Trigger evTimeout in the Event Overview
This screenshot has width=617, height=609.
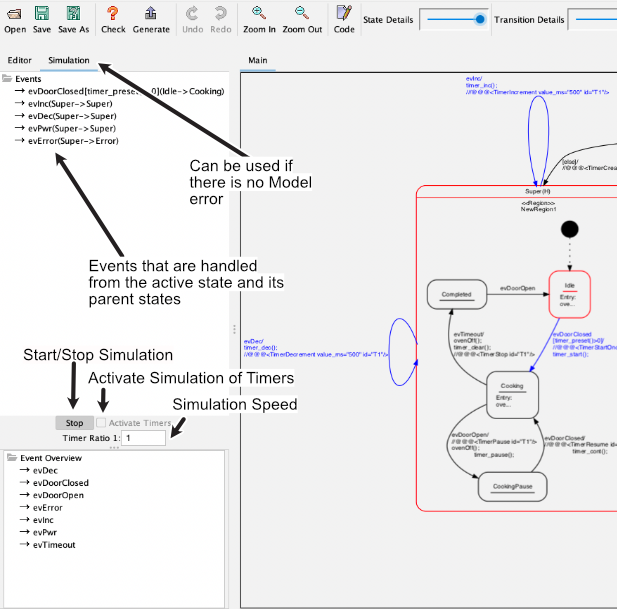54,545
